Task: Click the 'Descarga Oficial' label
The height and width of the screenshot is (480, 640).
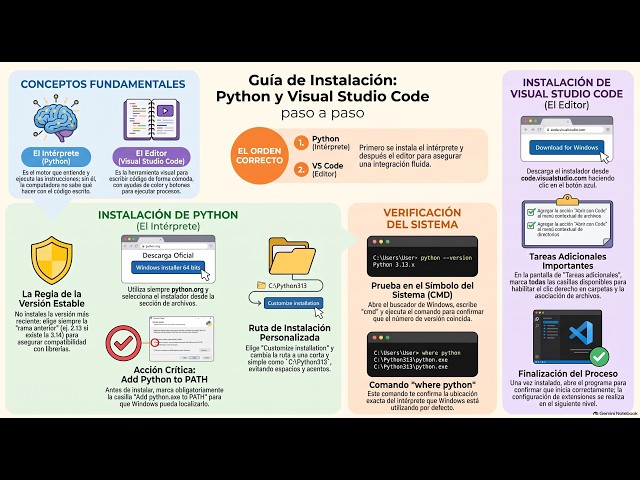Action: coord(168,255)
